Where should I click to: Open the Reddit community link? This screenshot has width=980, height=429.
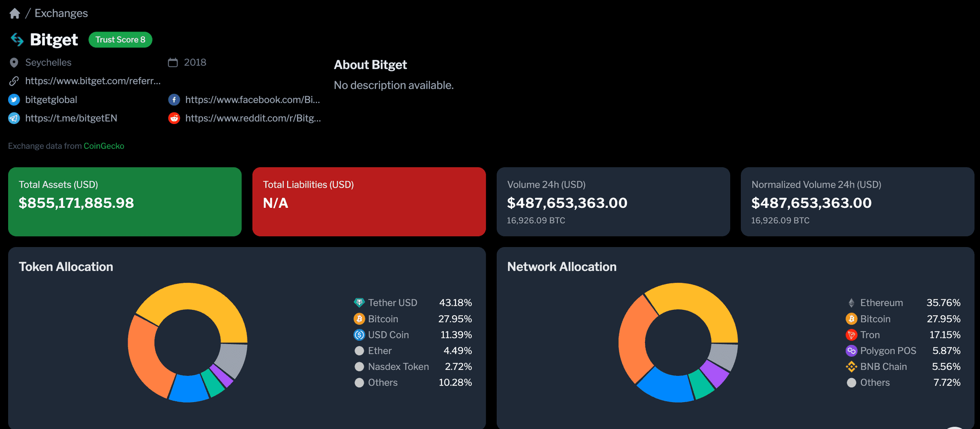tap(253, 118)
